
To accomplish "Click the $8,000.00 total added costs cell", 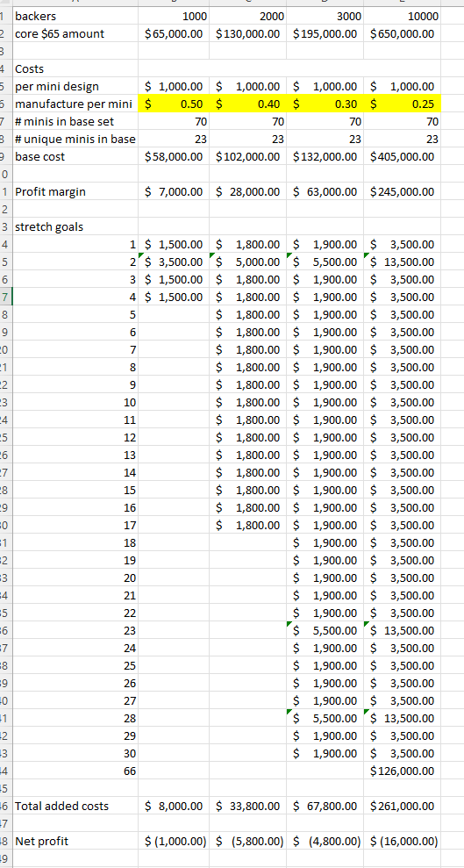I will tap(173, 806).
